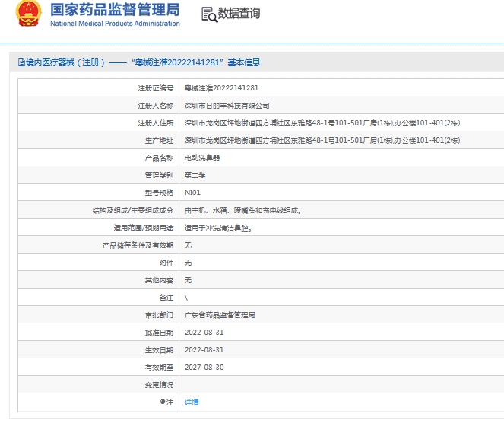The height and width of the screenshot is (426, 504).
Task: Click the 型号规格 label
Action: 159,193
